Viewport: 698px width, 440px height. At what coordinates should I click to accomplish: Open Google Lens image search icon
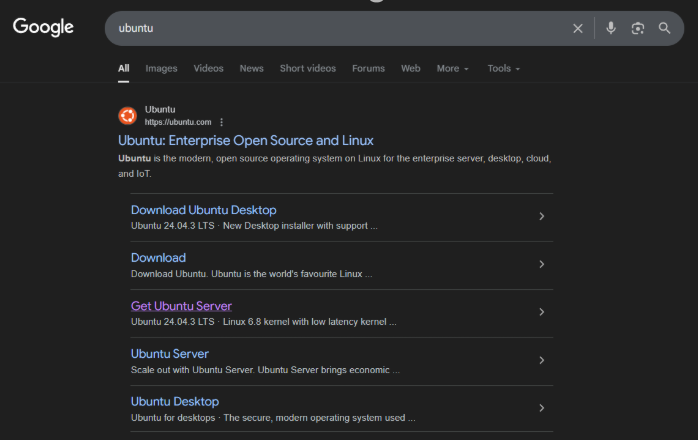coord(637,29)
